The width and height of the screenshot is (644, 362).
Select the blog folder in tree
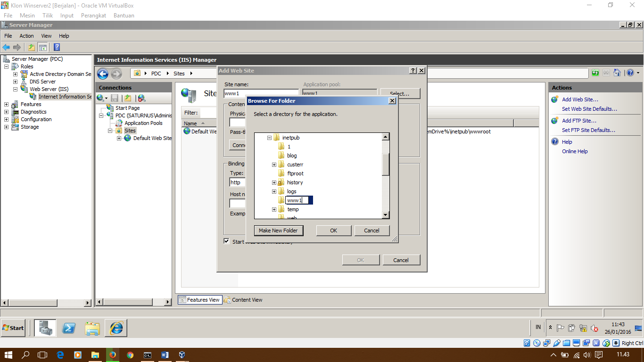292,156
